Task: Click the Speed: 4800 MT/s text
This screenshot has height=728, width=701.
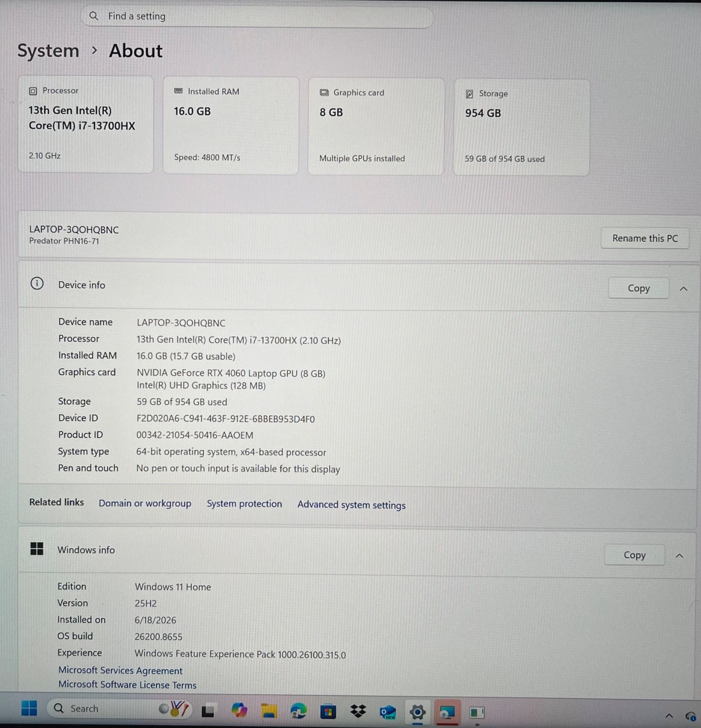Action: [x=207, y=157]
